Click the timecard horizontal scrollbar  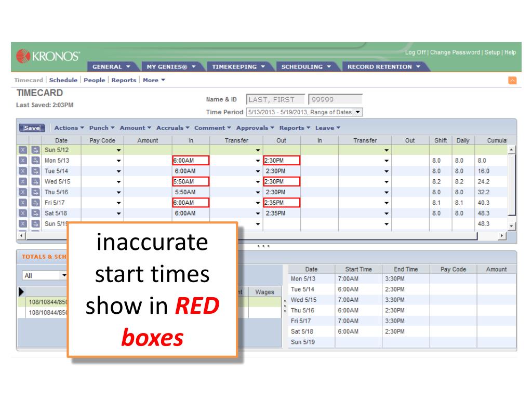pyautogui.click(x=251, y=235)
